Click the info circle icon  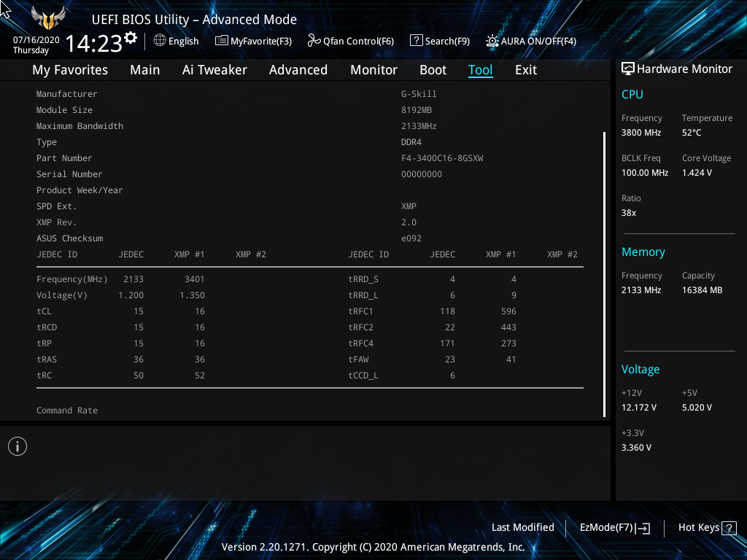point(18,446)
